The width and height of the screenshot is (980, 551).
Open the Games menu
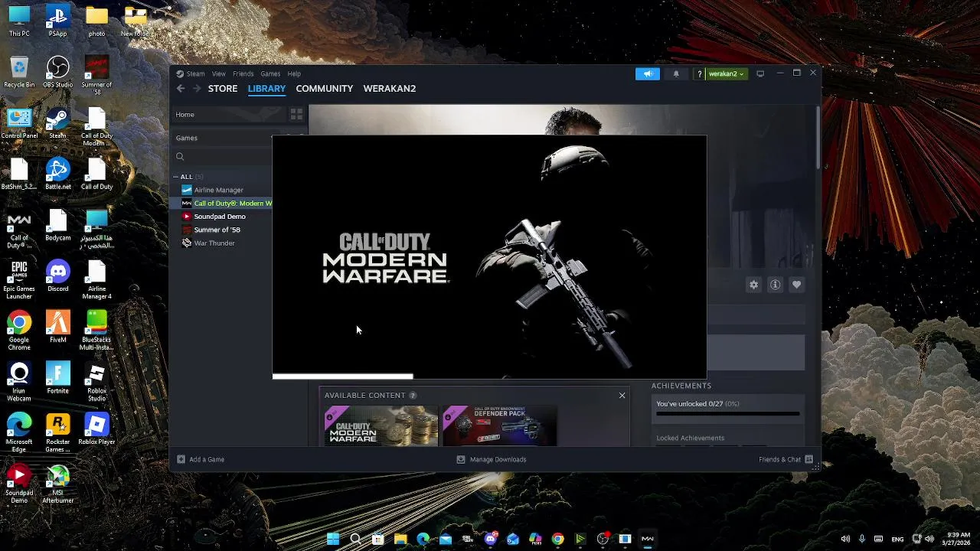tap(270, 73)
